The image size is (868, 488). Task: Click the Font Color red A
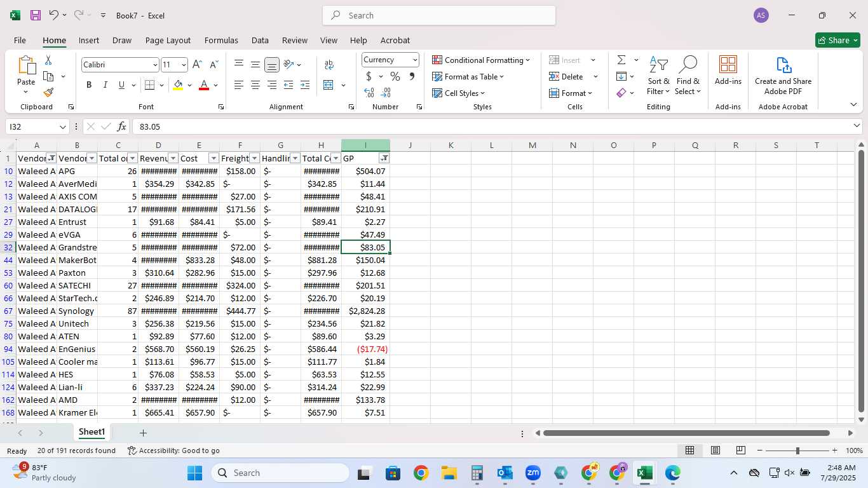tap(204, 85)
